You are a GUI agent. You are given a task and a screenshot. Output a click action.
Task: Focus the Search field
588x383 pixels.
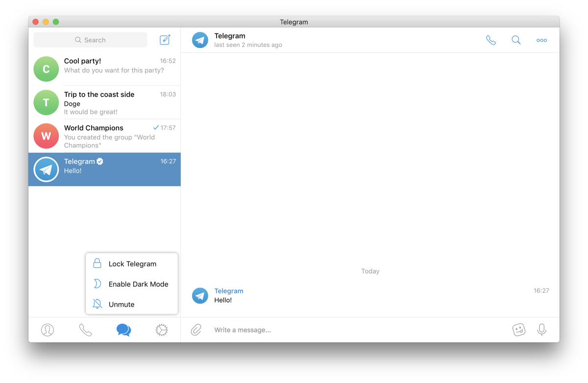pyautogui.click(x=90, y=40)
